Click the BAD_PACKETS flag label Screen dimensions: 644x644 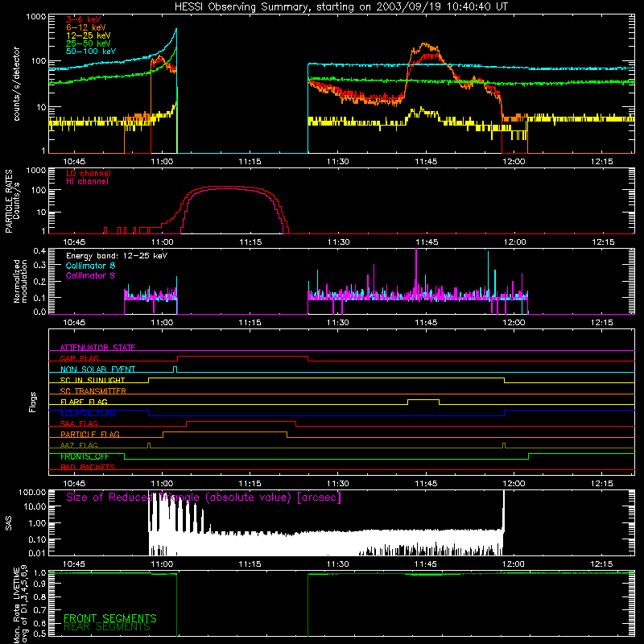88,467
